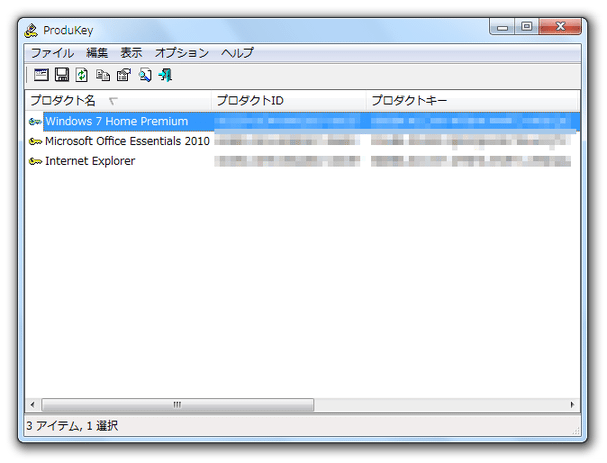Sort by the プロダクト名 column header
This screenshot has width=607, height=463.
pos(118,101)
